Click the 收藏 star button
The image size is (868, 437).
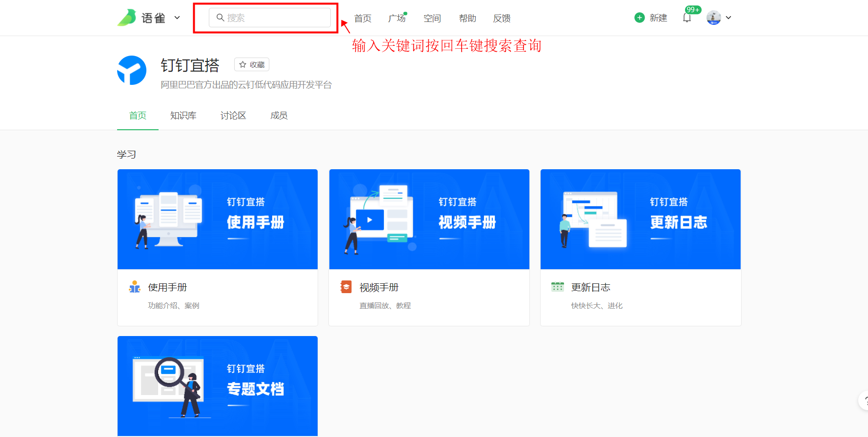pyautogui.click(x=252, y=64)
